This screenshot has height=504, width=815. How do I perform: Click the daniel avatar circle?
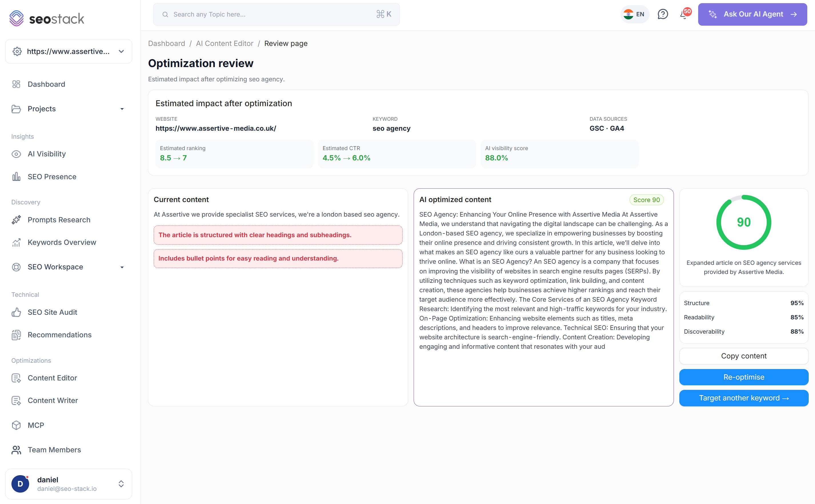pyautogui.click(x=20, y=484)
